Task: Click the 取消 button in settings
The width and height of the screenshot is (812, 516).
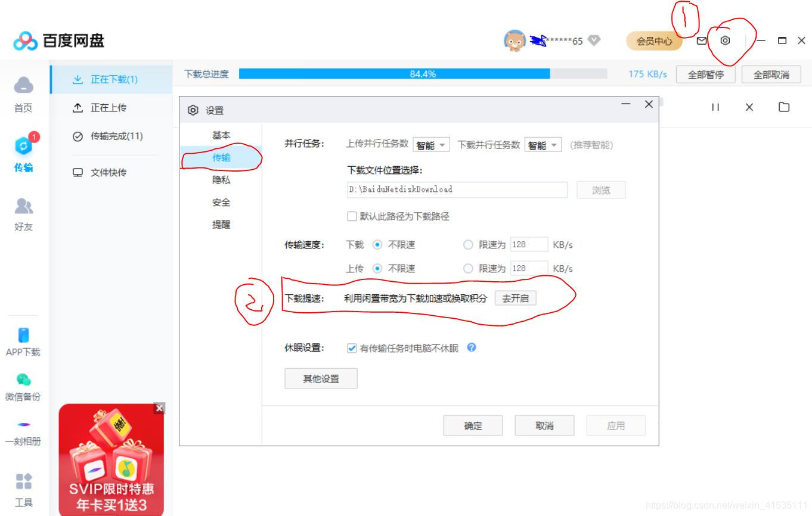Action: point(544,426)
